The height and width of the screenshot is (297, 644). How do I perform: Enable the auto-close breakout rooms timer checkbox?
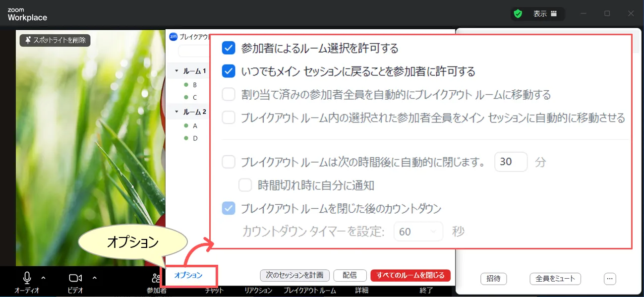(229, 162)
